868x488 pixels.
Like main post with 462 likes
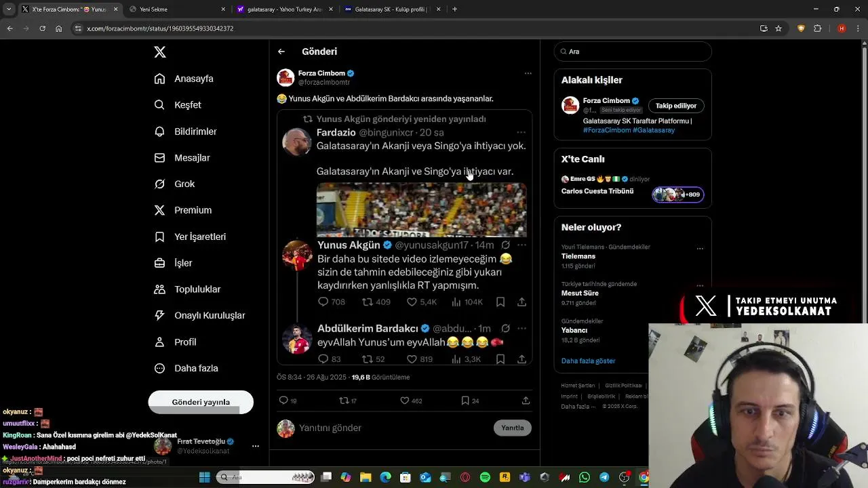click(411, 401)
